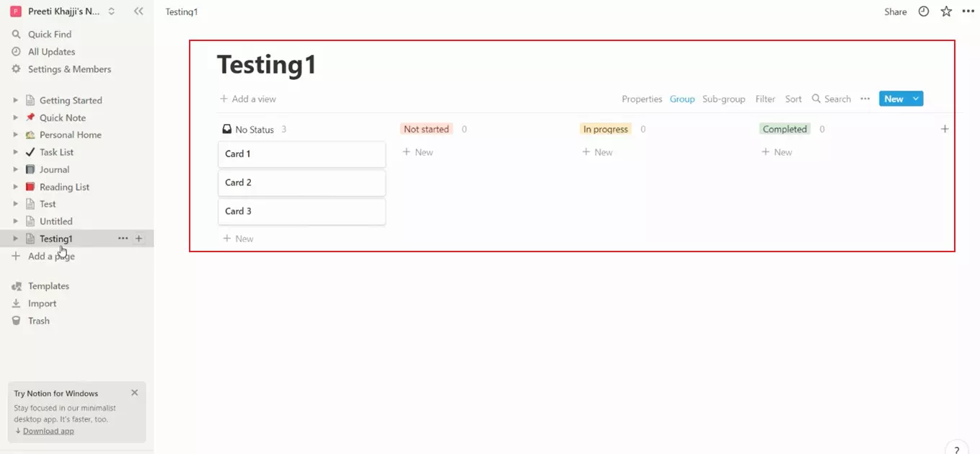
Task: Add subpage inside Testing1 sidebar item
Action: pyautogui.click(x=139, y=239)
